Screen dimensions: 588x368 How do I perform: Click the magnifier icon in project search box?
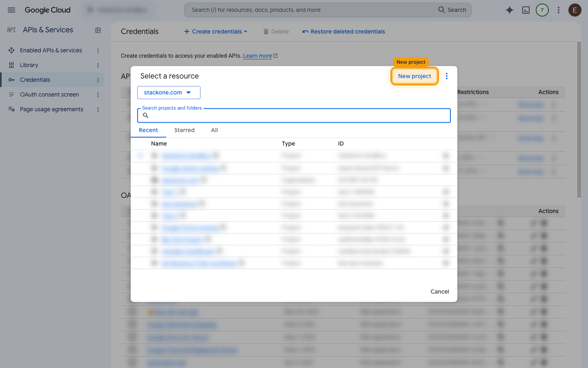tap(146, 115)
